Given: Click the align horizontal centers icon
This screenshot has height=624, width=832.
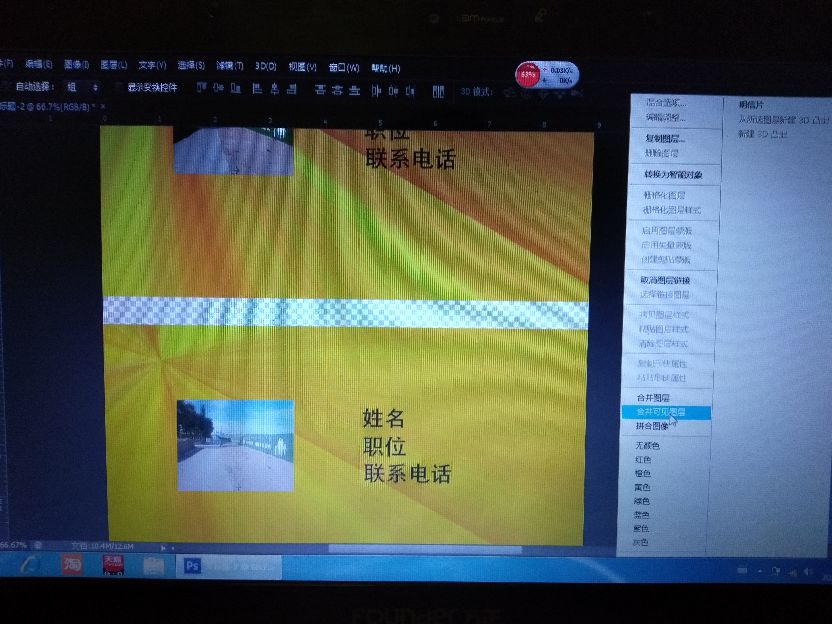Looking at the screenshot, I should tap(273, 90).
